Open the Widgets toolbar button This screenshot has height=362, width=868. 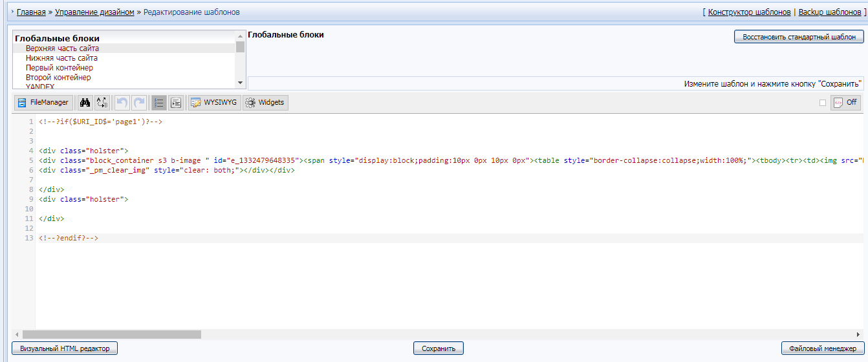coord(265,102)
